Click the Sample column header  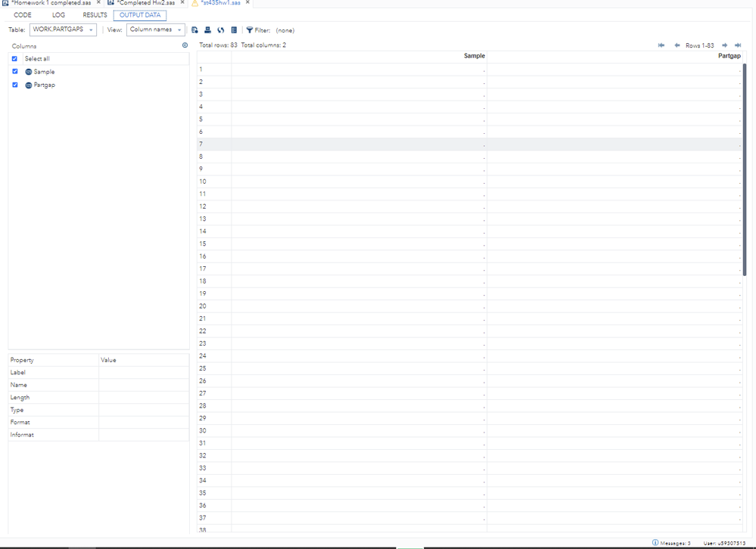359,56
